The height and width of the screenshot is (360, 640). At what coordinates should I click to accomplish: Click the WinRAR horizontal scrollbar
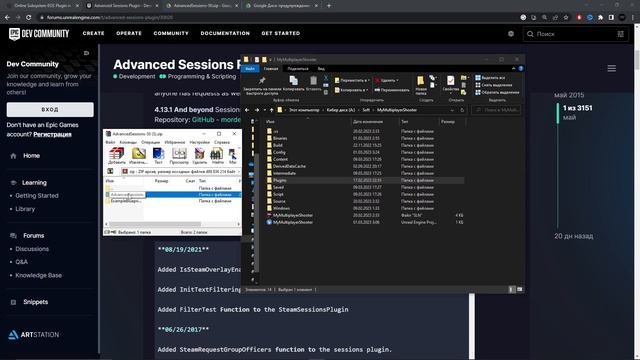(155, 224)
